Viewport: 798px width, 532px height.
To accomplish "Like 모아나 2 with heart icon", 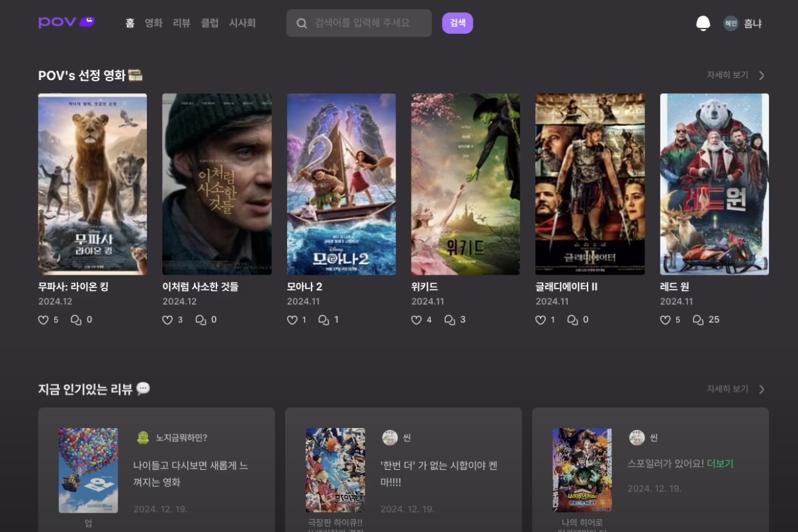I will pos(292,320).
